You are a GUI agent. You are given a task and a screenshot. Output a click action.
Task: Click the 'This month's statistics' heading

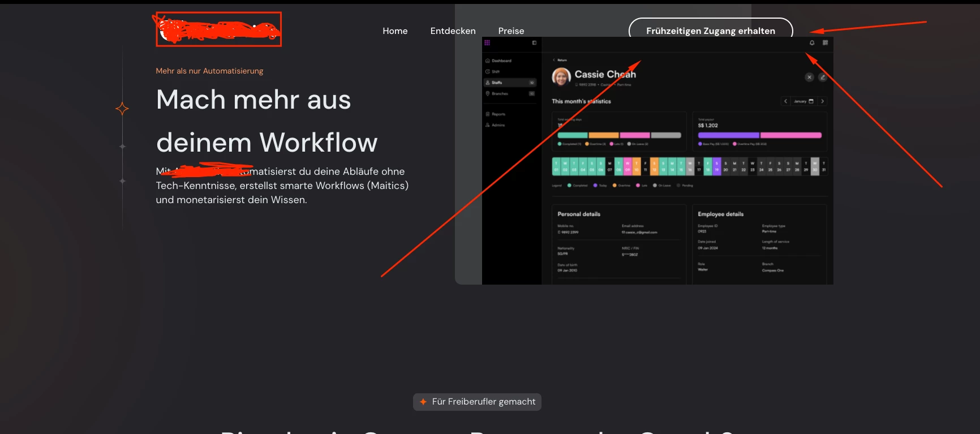(581, 101)
